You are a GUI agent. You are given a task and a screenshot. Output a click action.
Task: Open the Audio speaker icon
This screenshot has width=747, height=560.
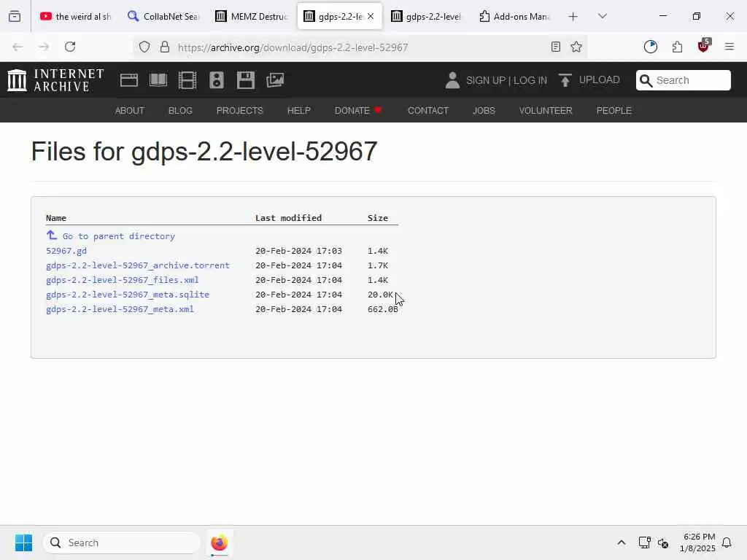click(216, 80)
